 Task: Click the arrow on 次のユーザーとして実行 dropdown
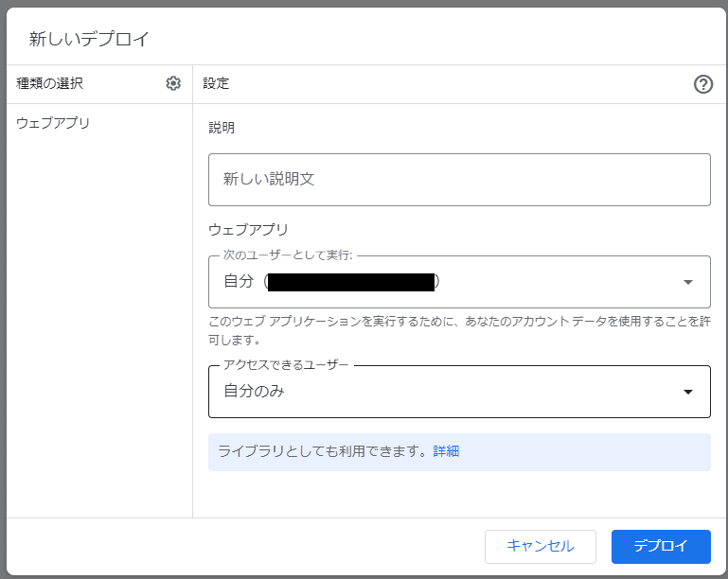pyautogui.click(x=688, y=282)
